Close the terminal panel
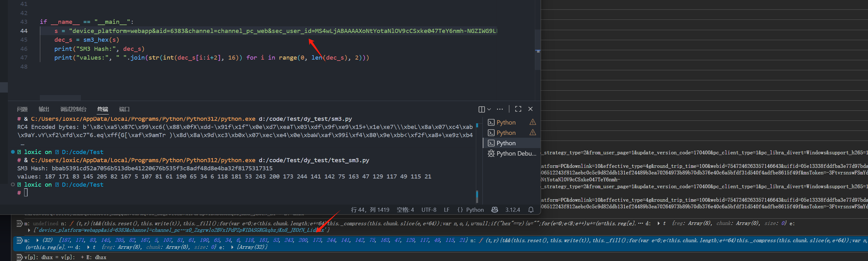868x261 pixels. (530, 109)
